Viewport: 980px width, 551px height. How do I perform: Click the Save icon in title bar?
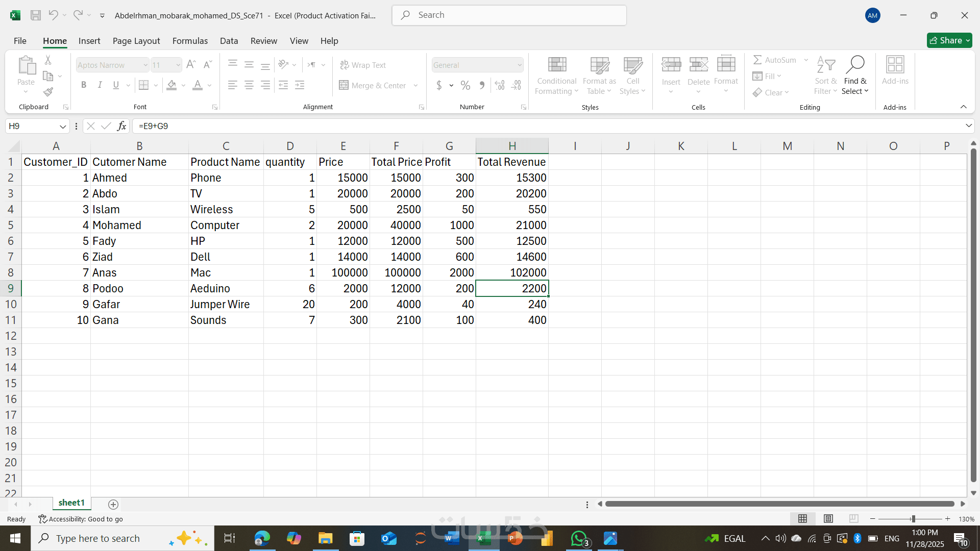pos(36,15)
